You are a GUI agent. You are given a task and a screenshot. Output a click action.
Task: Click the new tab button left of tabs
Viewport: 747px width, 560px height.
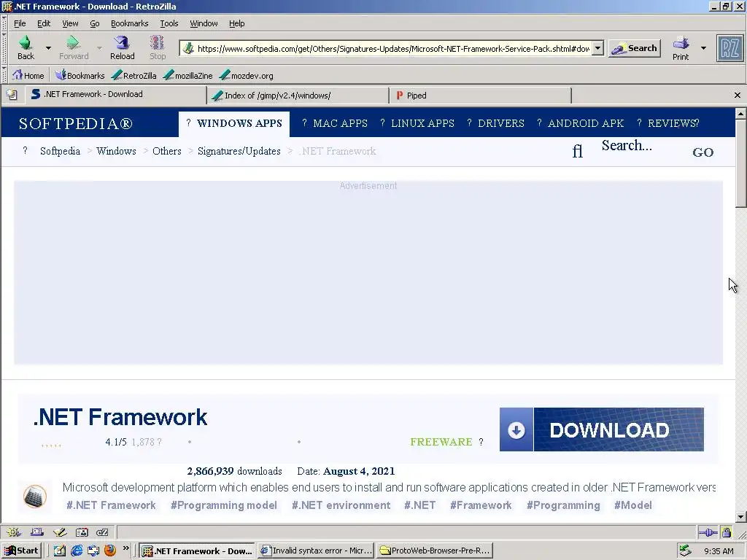click(x=12, y=95)
